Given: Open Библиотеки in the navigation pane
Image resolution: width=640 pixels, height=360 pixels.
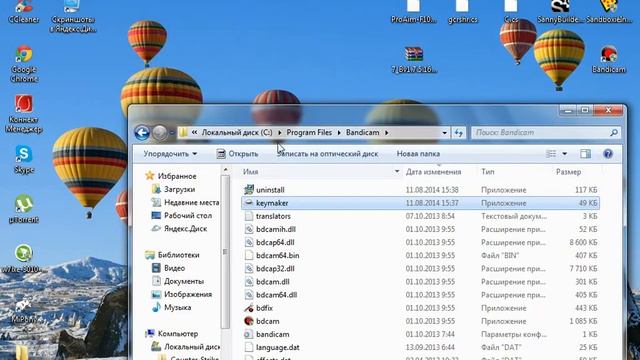Looking at the screenshot, I should click(x=178, y=255).
